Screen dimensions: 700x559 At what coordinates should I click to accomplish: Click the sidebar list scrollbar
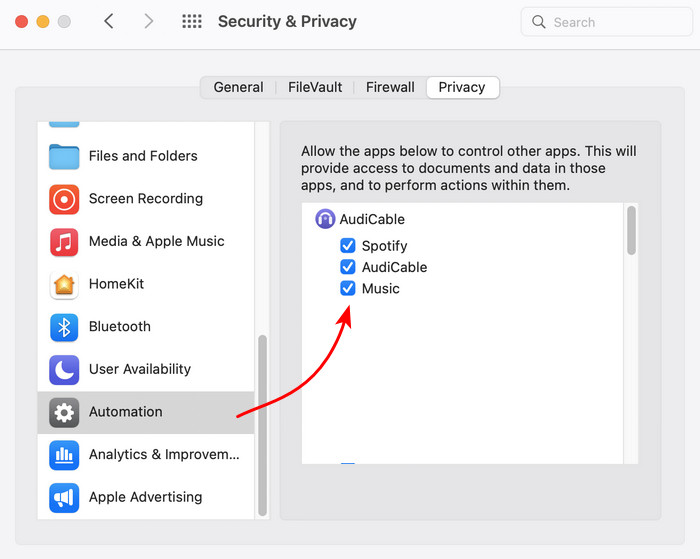pyautogui.click(x=263, y=425)
